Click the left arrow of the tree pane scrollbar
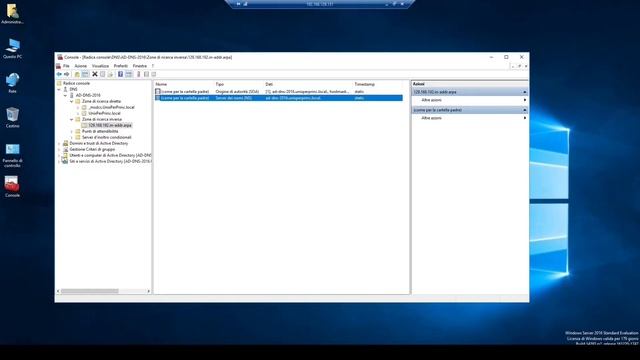The image size is (640, 360). (x=58, y=291)
